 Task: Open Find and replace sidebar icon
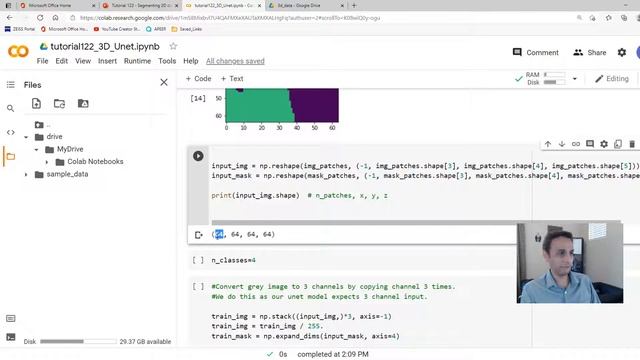coord(11,108)
